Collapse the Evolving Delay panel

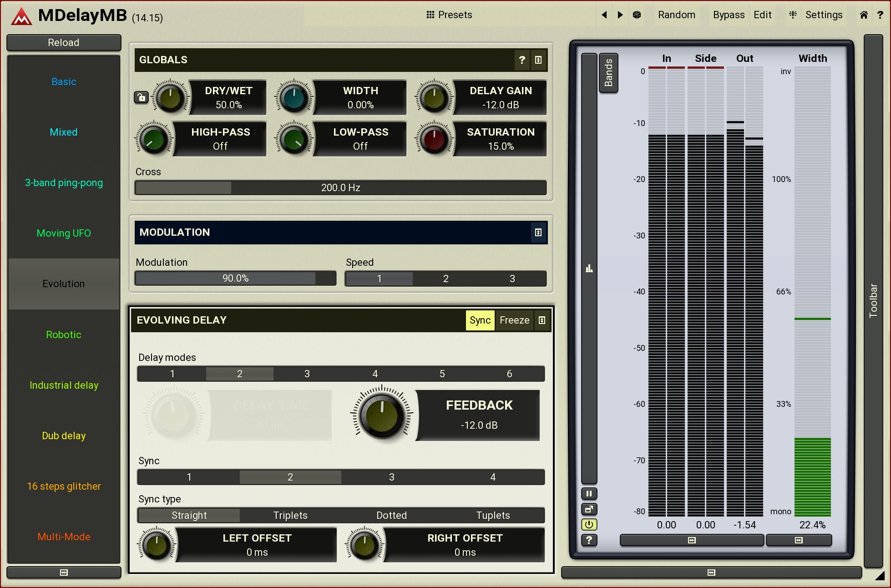coord(542,320)
